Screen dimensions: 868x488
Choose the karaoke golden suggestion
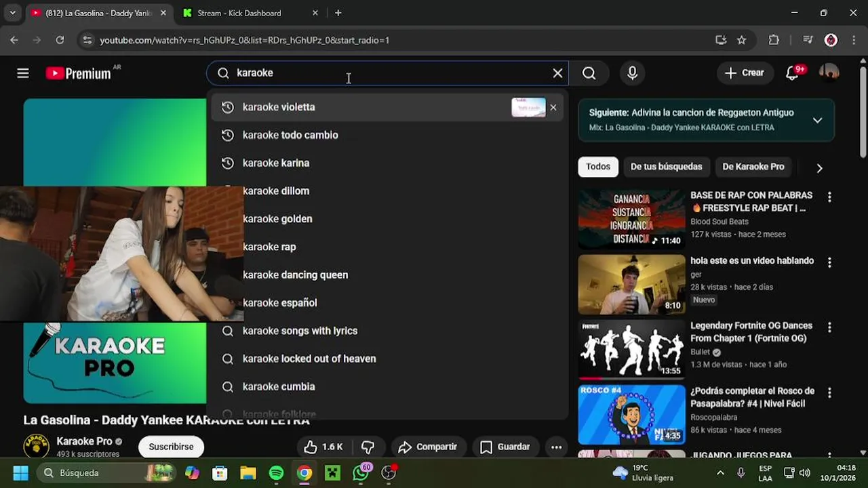tap(387, 219)
